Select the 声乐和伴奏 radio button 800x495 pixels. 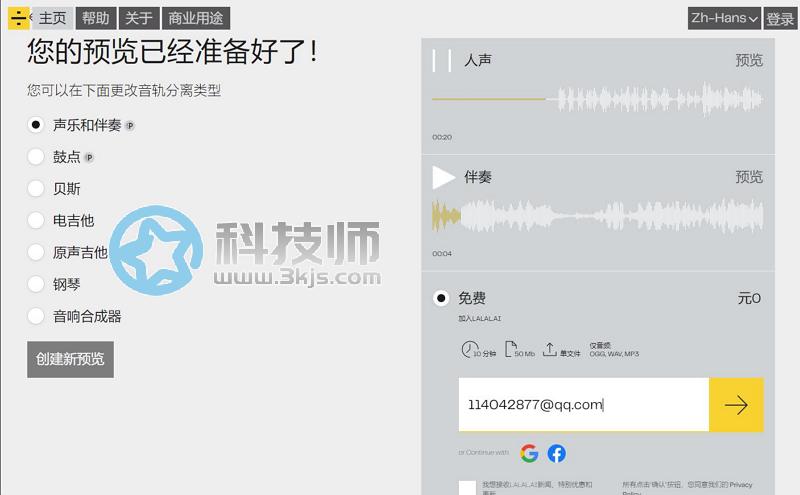pyautogui.click(x=36, y=125)
